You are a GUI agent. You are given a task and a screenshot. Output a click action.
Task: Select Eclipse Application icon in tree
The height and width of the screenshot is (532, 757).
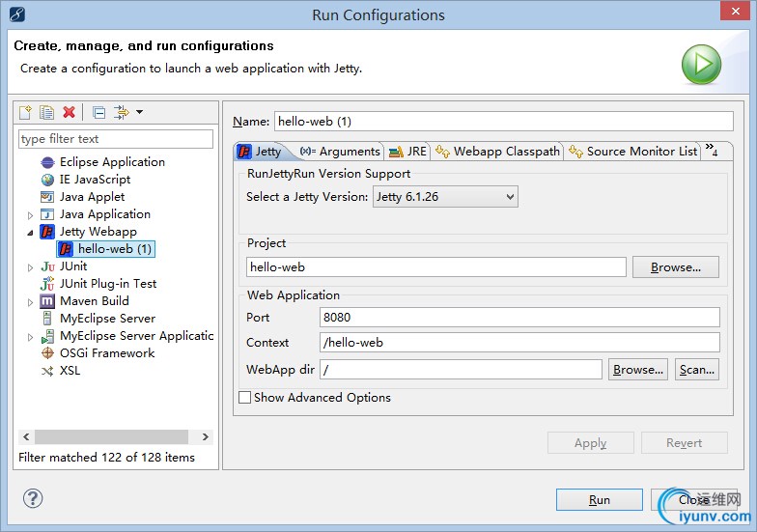click(x=48, y=162)
